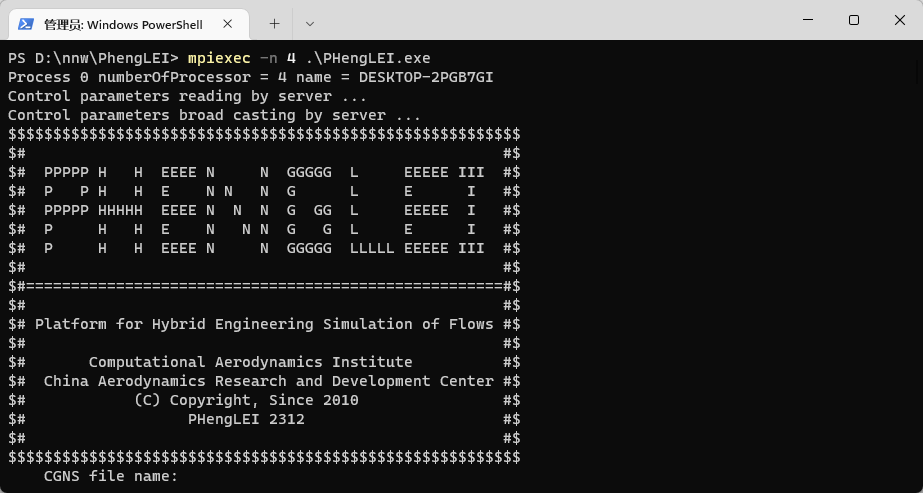This screenshot has height=493, width=923.
Task: Open a new tab with plus button
Action: tap(274, 24)
